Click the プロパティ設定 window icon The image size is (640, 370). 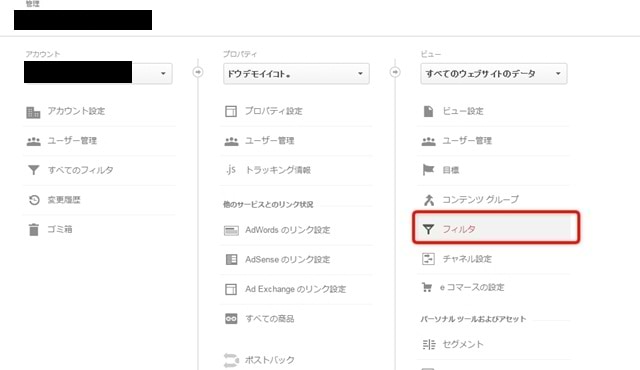point(231,111)
